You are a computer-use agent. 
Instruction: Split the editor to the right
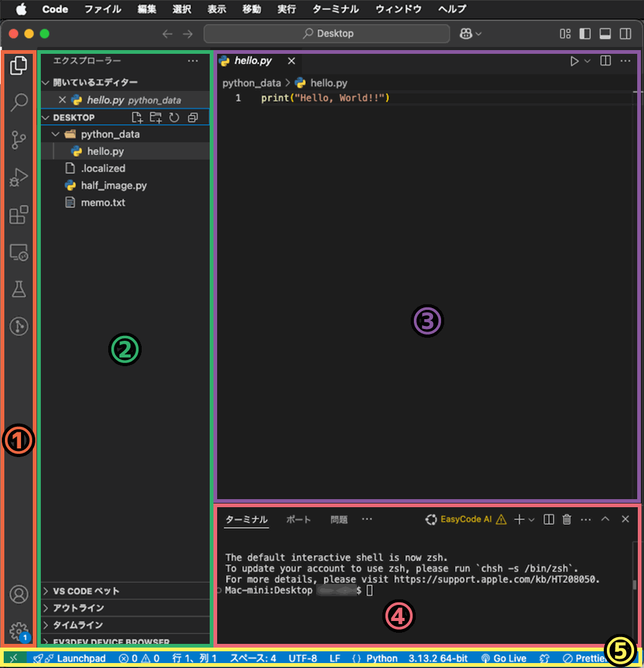[605, 61]
